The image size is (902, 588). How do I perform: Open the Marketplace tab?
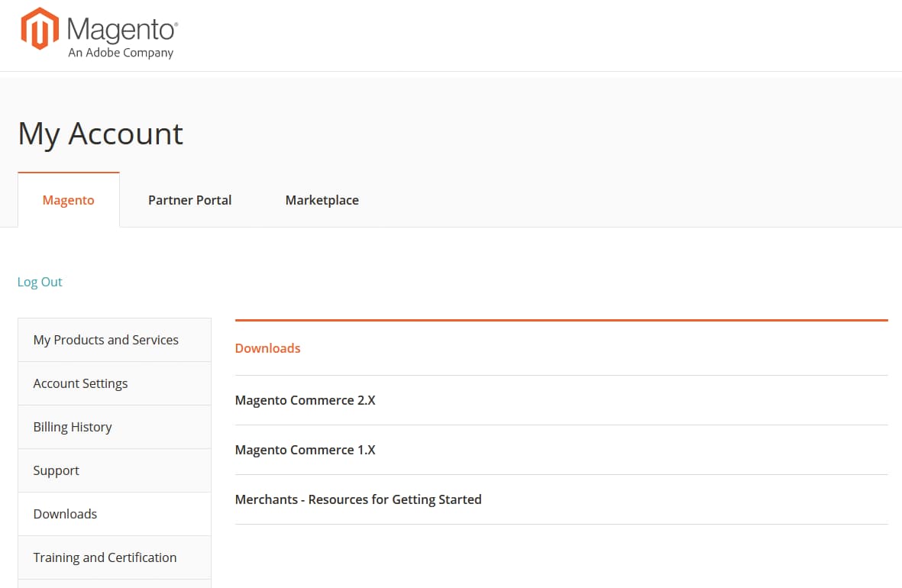point(322,199)
